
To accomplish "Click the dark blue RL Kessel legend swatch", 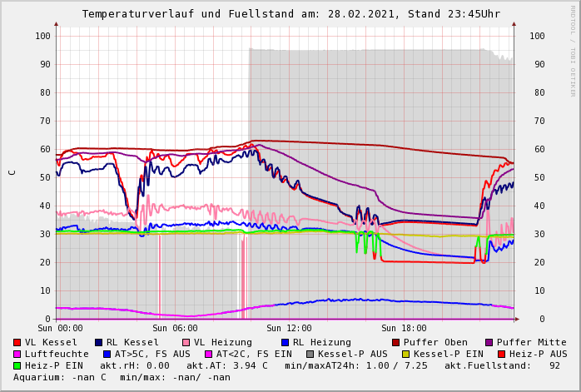I will tap(99, 342).
